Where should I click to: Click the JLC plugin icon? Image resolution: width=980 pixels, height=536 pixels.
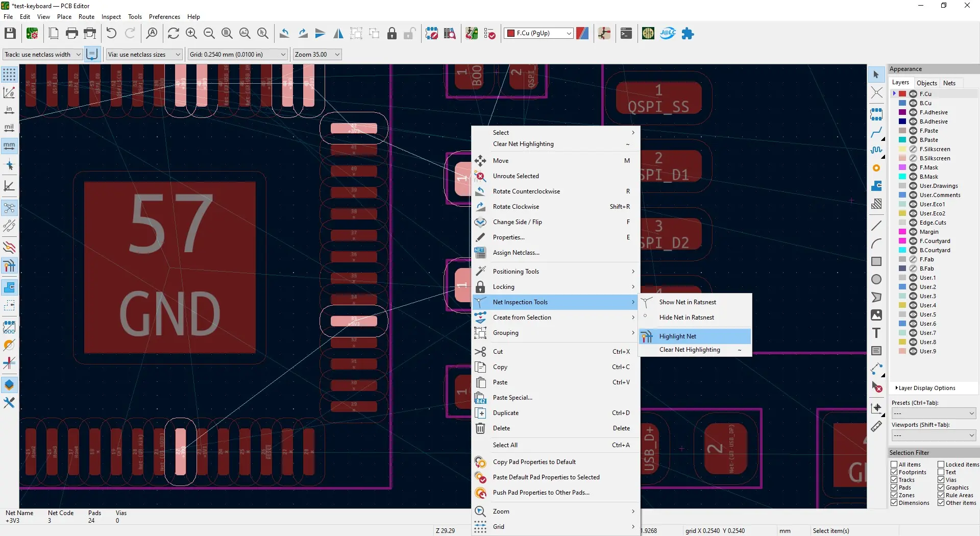[x=668, y=34]
